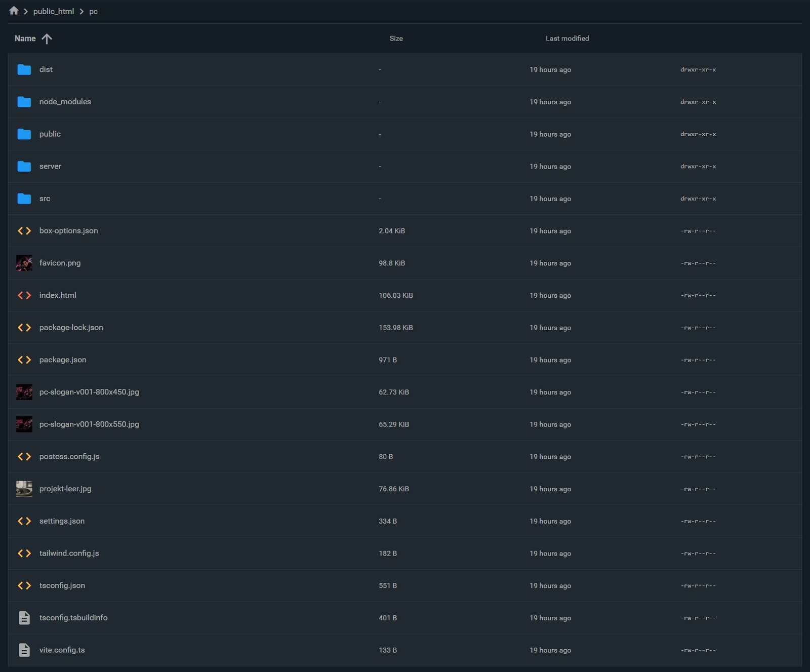Select the pc-slogan-v001-800x550.jpg file name
Viewport: 810px width, 672px height.
tap(89, 424)
